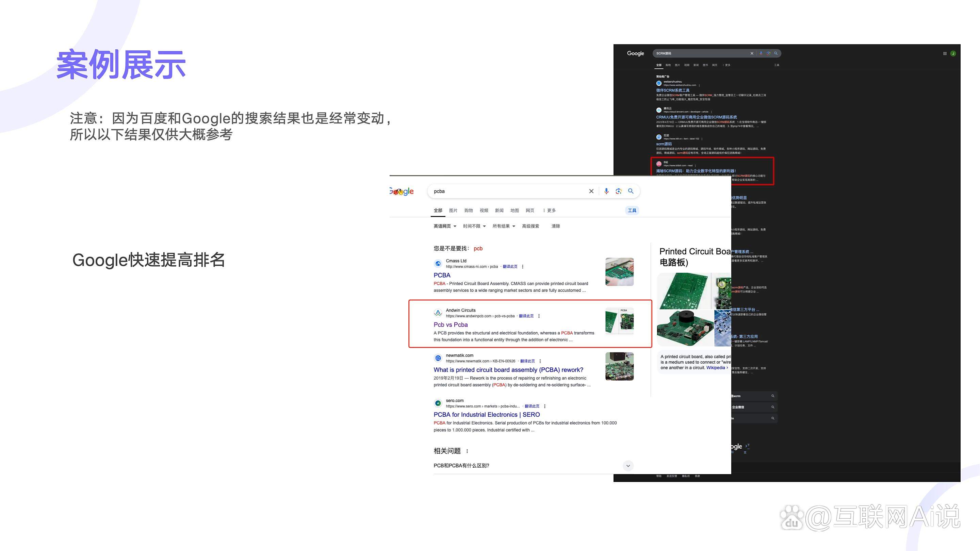The image size is (980, 551).
Task: Open Cmass Ltd result thumbnail image
Action: pos(619,272)
